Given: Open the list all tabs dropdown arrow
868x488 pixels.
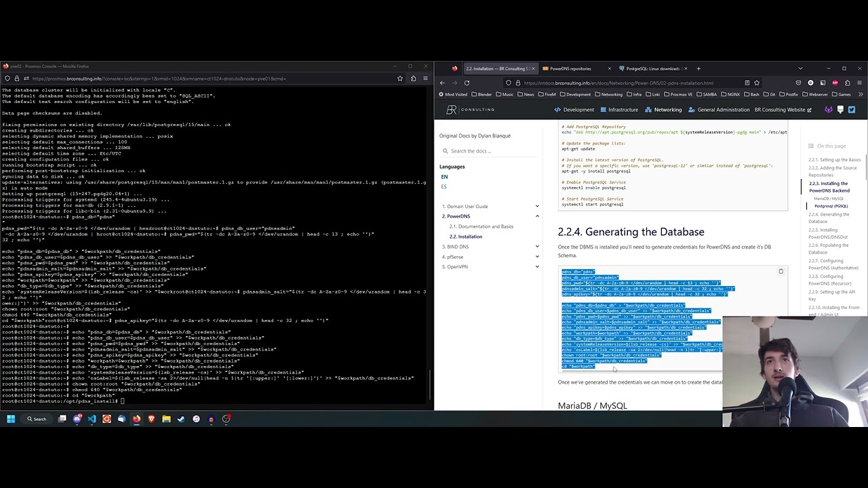Looking at the screenshot, I should coord(800,68).
